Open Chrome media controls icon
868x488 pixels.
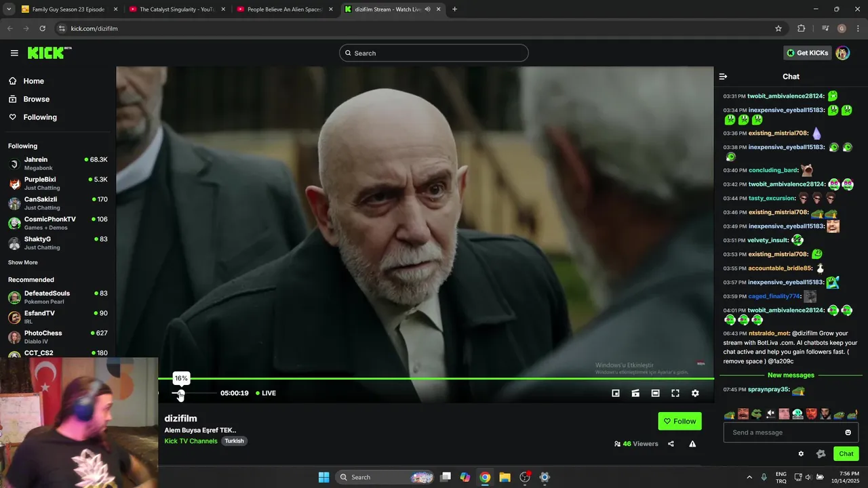tap(825, 28)
